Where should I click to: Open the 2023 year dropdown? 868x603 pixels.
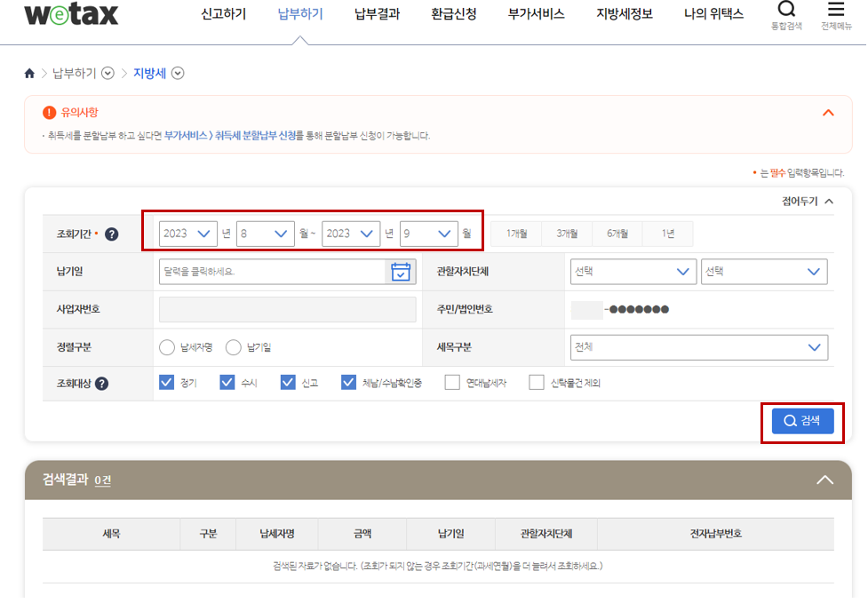click(x=187, y=234)
